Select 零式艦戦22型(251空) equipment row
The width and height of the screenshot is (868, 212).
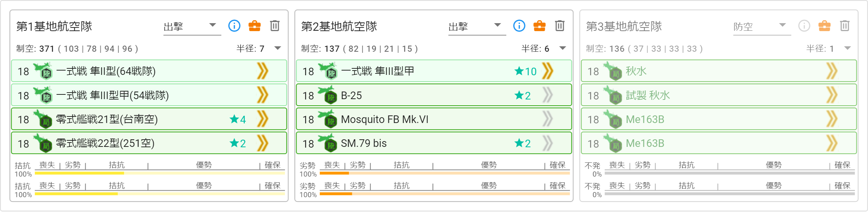[x=149, y=143]
